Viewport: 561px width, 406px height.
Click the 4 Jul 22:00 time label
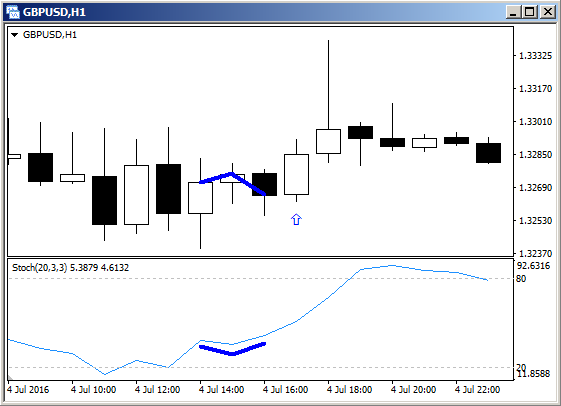(x=477, y=390)
